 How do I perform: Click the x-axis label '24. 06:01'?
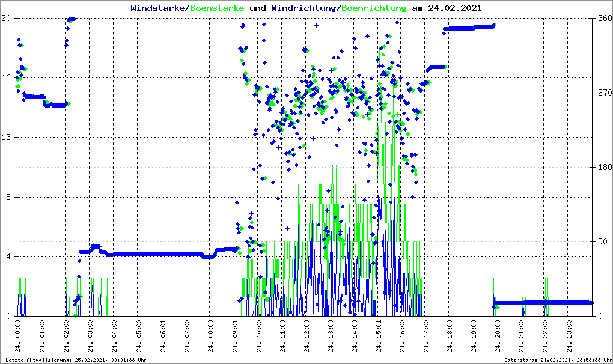pyautogui.click(x=162, y=336)
